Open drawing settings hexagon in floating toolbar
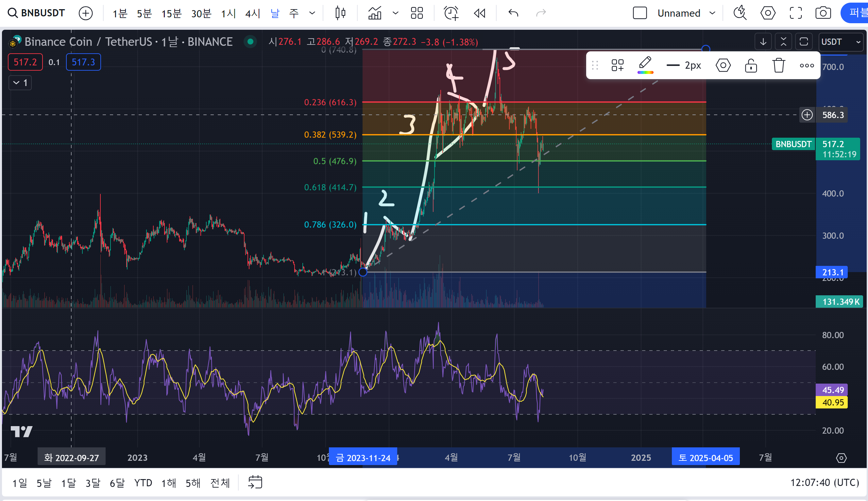Viewport: 868px width, 501px height. 723,65
